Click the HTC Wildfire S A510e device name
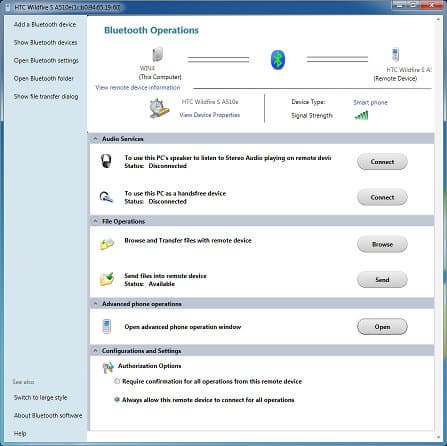This screenshot has height=446, width=447. [x=210, y=102]
